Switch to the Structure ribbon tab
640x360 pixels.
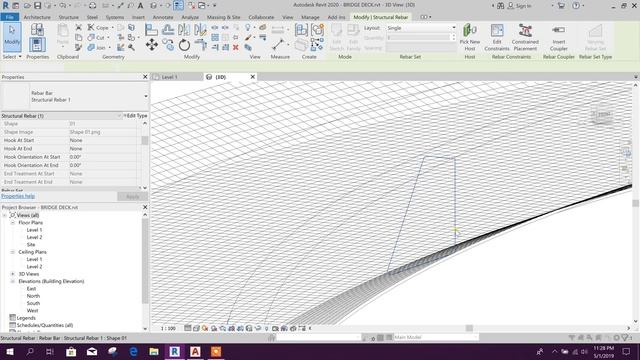(69, 17)
